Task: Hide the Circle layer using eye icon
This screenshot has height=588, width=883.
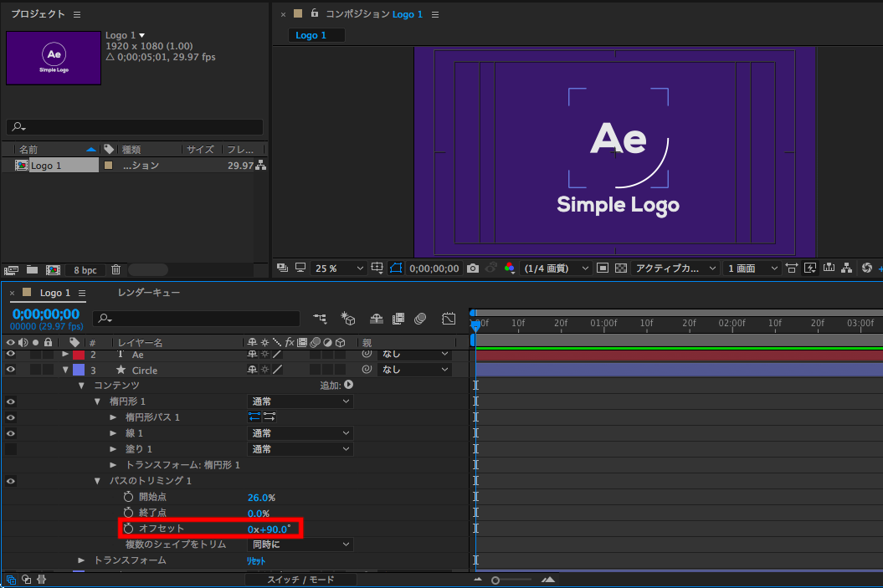Action: (x=11, y=370)
